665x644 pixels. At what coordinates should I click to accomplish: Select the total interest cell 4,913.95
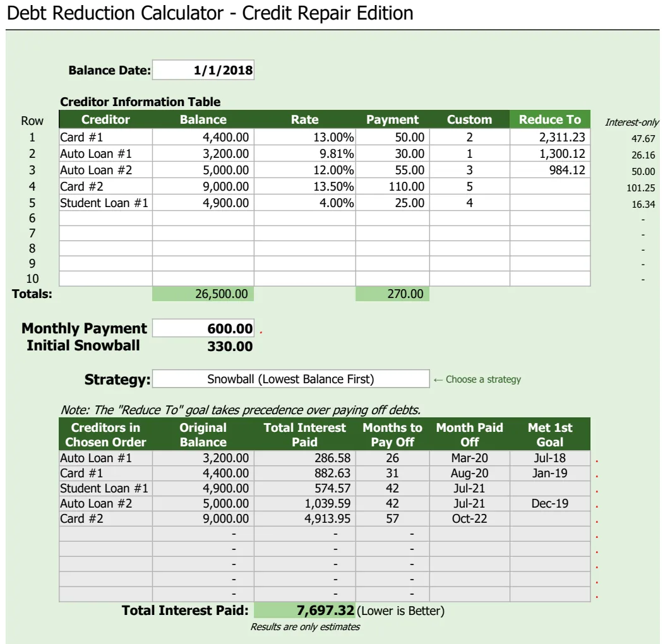coord(305,518)
